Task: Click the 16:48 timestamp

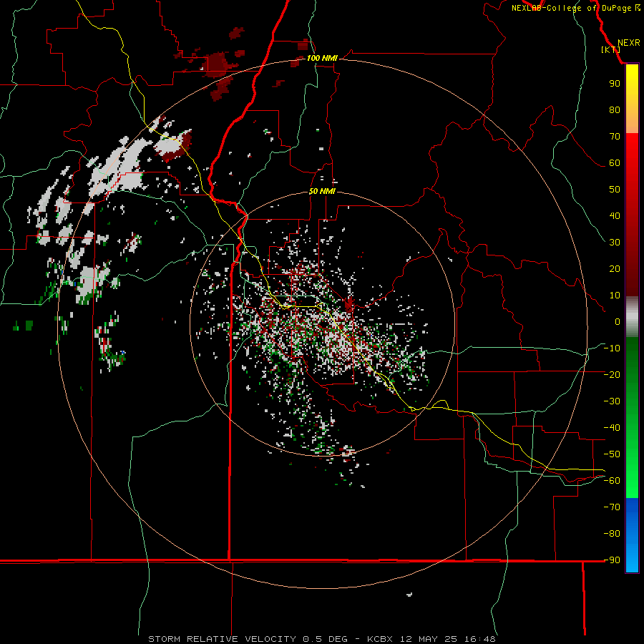Action: coord(479,639)
